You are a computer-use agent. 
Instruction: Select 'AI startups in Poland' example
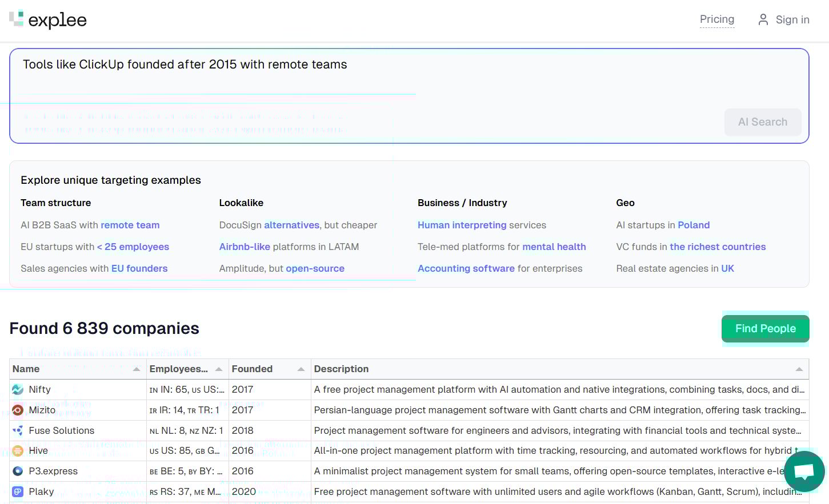pos(663,225)
